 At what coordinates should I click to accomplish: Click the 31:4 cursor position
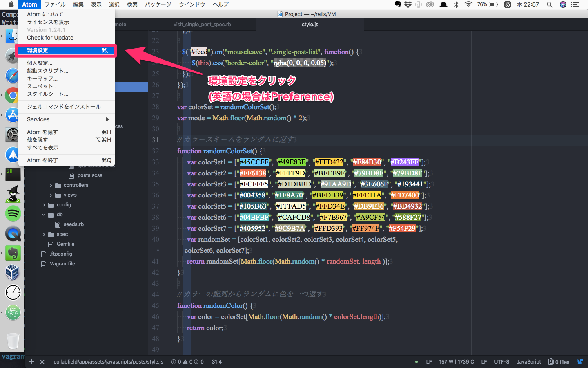(x=217, y=362)
